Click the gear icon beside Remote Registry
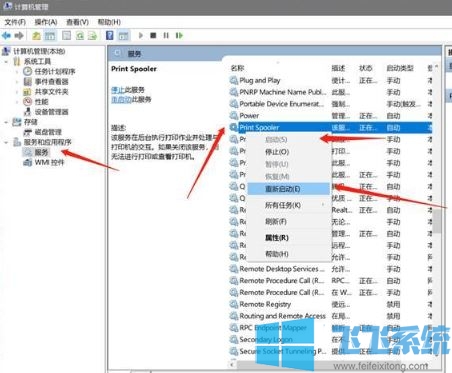The image size is (452, 373). coord(234,304)
